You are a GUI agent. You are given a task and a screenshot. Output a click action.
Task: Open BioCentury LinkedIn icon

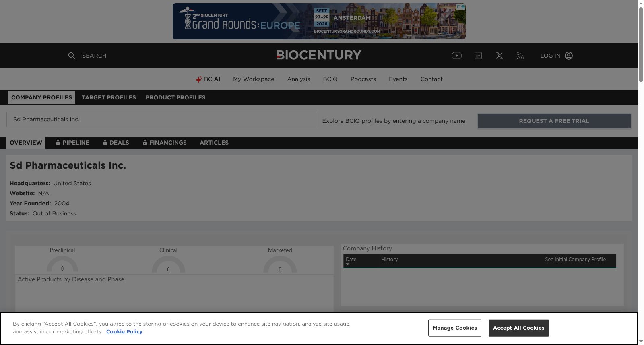[x=478, y=56]
